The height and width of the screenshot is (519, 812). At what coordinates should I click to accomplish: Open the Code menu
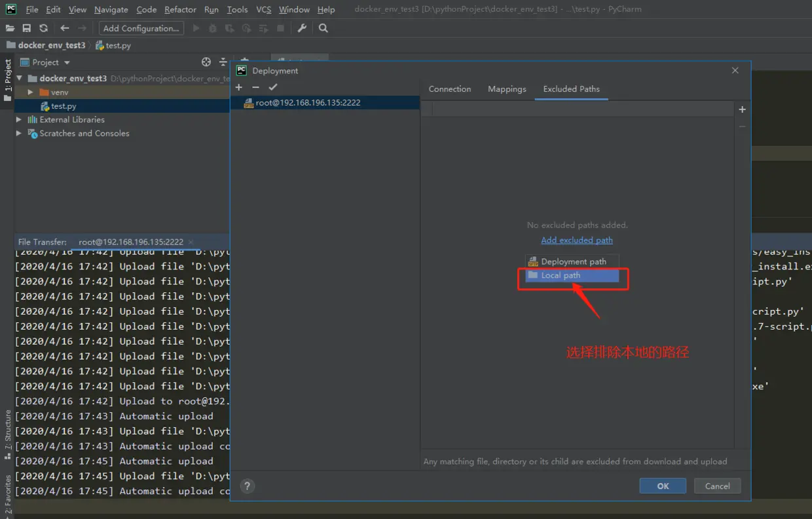tap(147, 9)
